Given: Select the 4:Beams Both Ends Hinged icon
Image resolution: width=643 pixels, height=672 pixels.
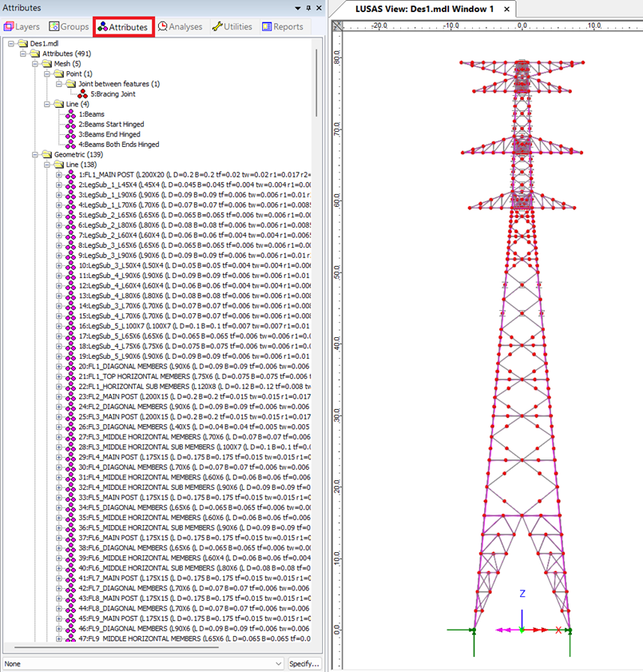Looking at the screenshot, I should [x=70, y=145].
